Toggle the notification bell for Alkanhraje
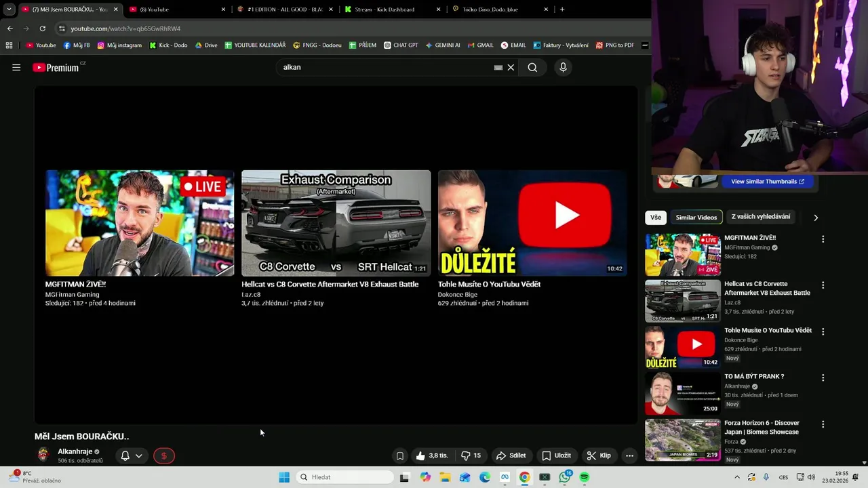 coord(125,456)
